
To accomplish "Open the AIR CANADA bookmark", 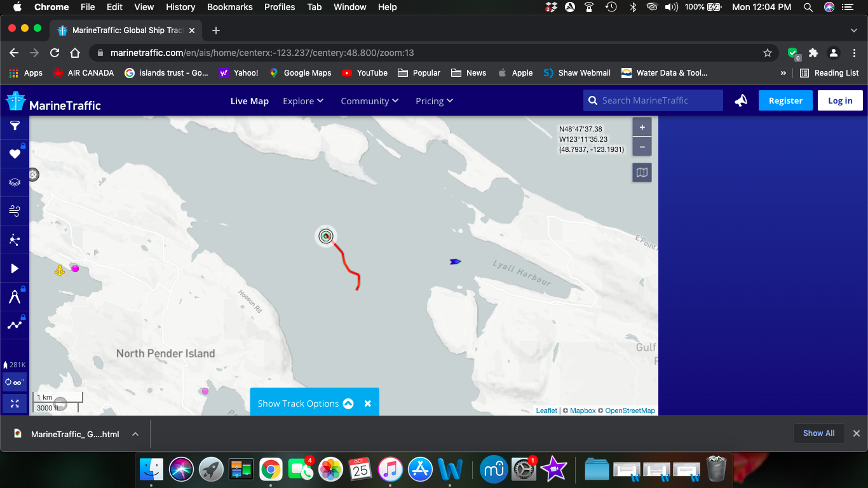I will tap(83, 73).
